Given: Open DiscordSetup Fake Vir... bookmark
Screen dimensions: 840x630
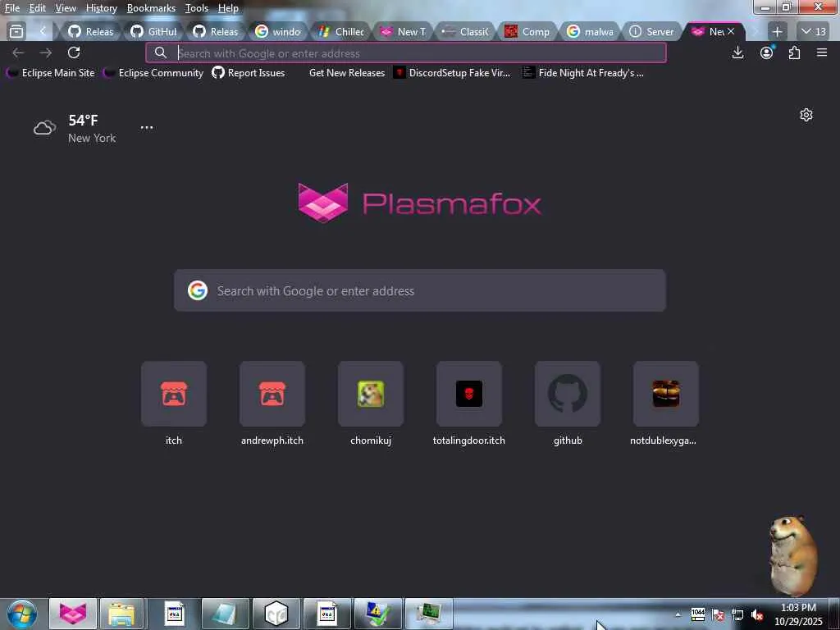Looking at the screenshot, I should [x=452, y=73].
